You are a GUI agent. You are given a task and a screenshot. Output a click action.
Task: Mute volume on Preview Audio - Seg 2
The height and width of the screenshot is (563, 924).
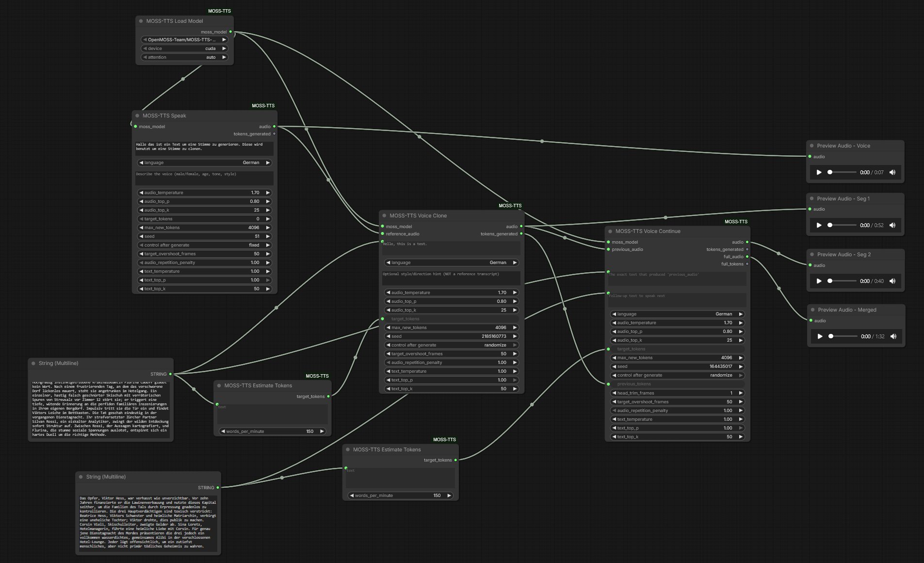pyautogui.click(x=892, y=281)
